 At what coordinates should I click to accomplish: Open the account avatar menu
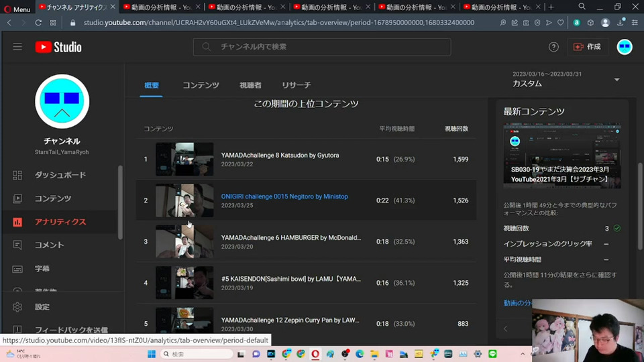[x=625, y=47]
